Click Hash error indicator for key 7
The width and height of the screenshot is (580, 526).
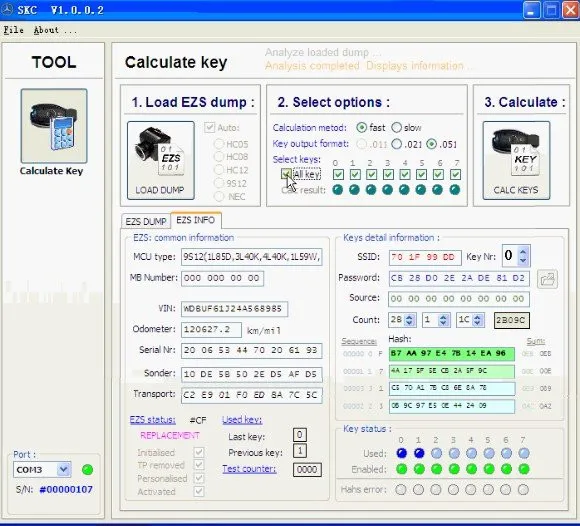pyautogui.click(x=523, y=490)
